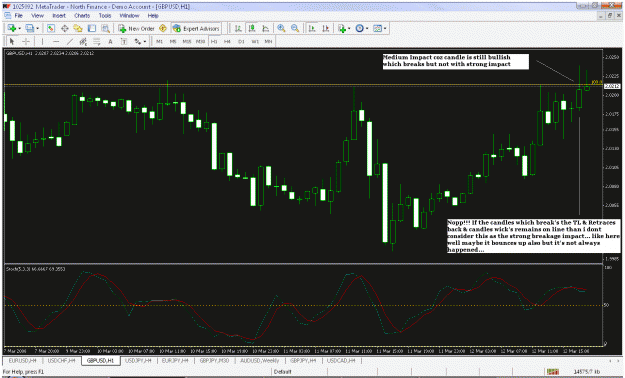This screenshot has height=378, width=625.
Task: Click the 14575/7 kb traffic status text
Action: [x=586, y=372]
